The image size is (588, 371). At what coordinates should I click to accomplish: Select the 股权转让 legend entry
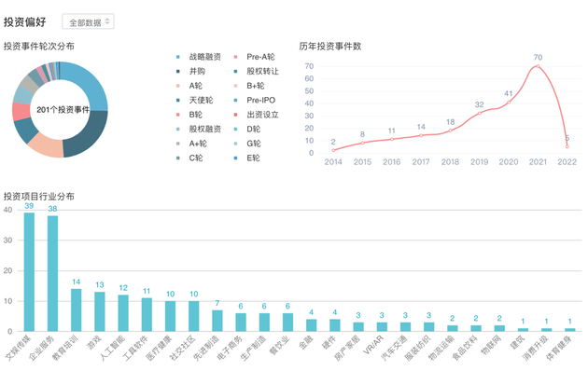point(256,71)
